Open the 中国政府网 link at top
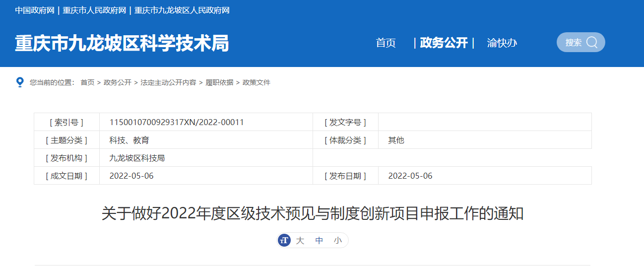The height and width of the screenshot is (266, 644). tap(35, 10)
